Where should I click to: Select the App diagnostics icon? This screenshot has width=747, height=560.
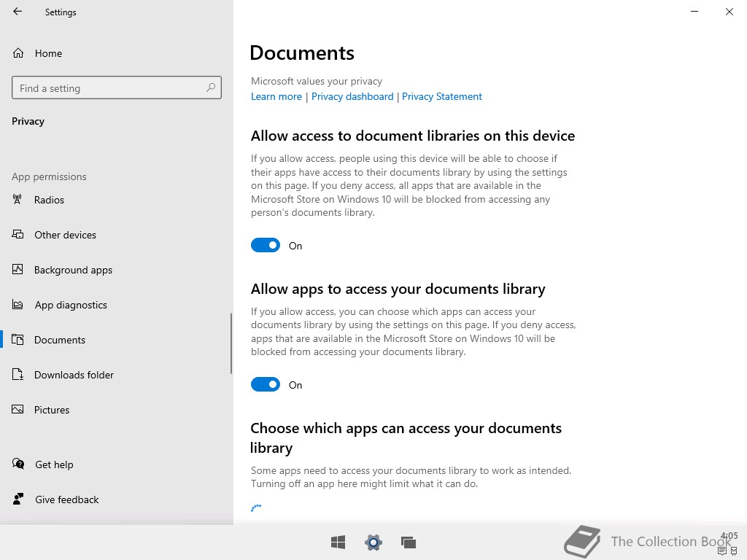point(18,304)
